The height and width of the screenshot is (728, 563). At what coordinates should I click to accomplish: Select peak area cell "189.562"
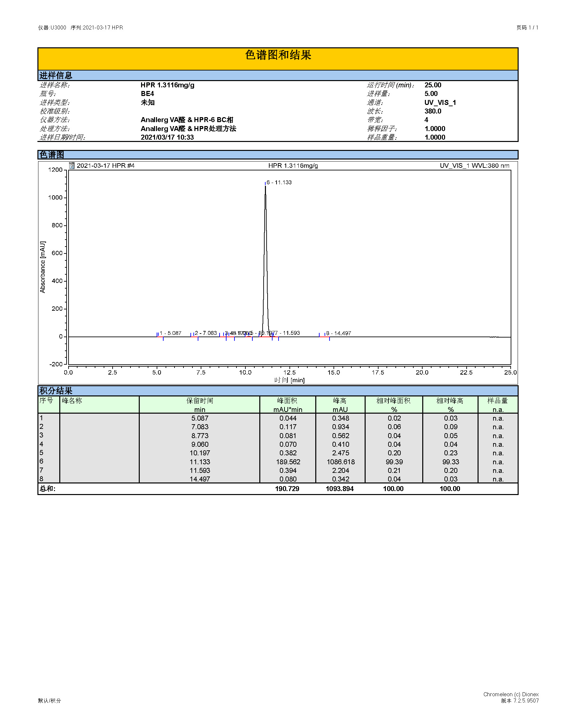pos(288,462)
